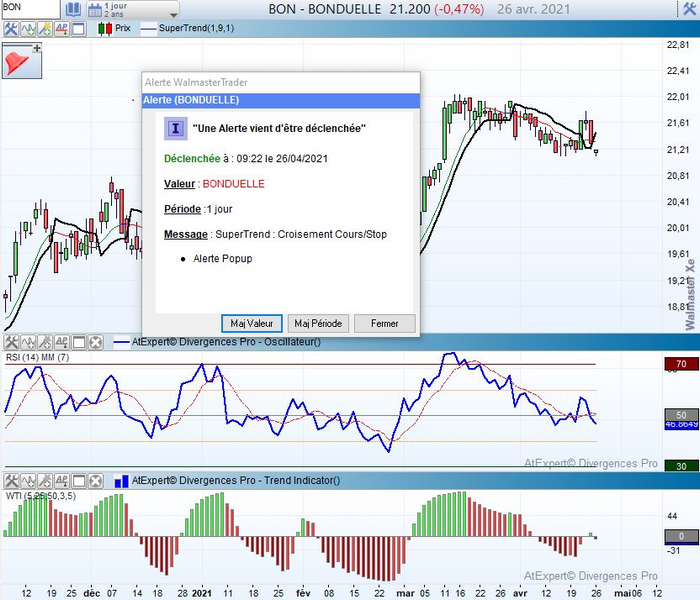Expand the 1 jour / 2 ans period dropdown

174,14
